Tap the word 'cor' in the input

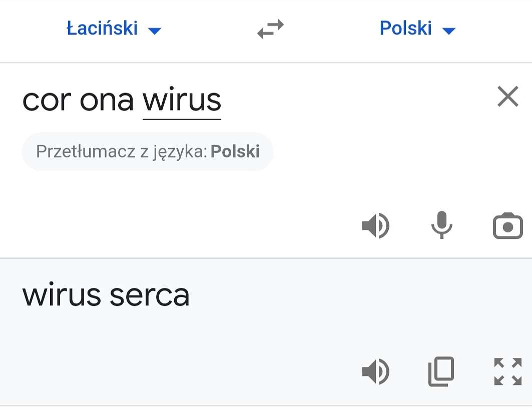(47, 101)
